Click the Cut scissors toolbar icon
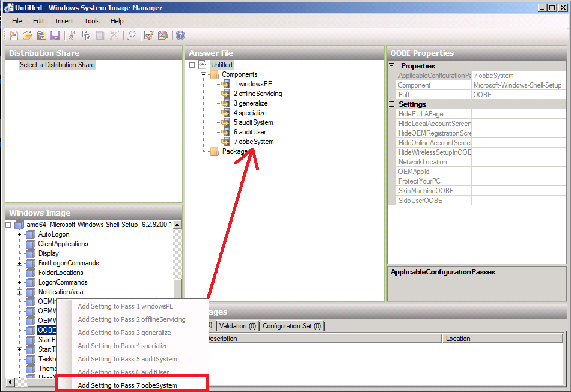Image resolution: width=571 pixels, height=392 pixels. tap(72, 35)
